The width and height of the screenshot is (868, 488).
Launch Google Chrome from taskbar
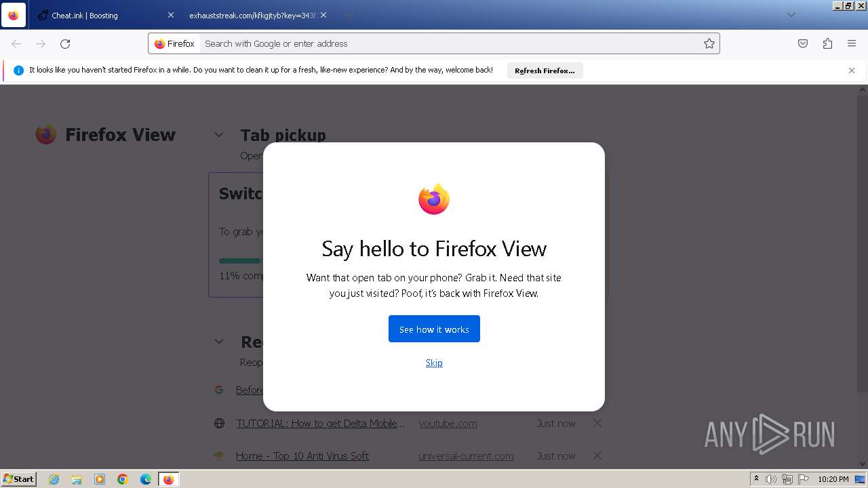click(x=123, y=479)
